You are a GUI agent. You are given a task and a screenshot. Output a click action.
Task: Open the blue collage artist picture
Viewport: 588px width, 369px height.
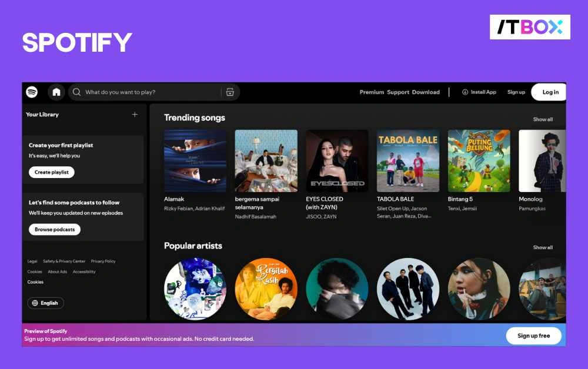[x=195, y=289]
